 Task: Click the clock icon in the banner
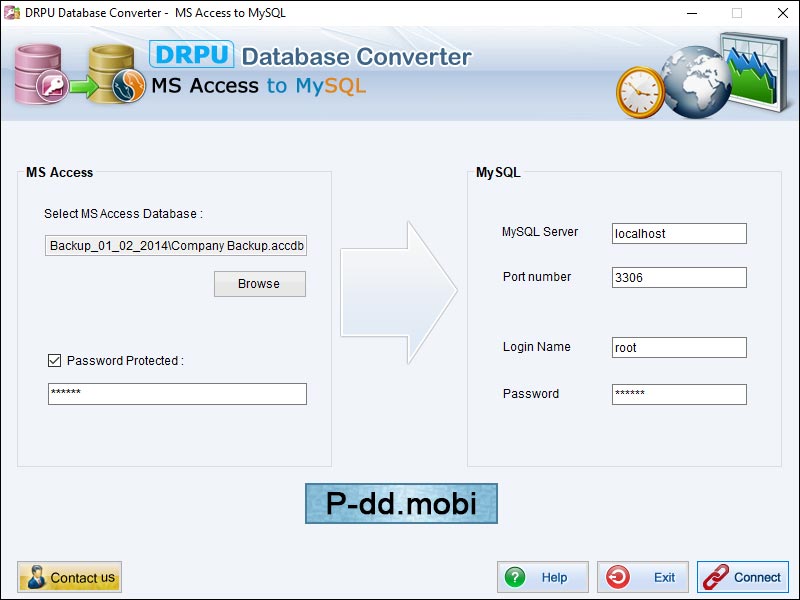pos(639,90)
